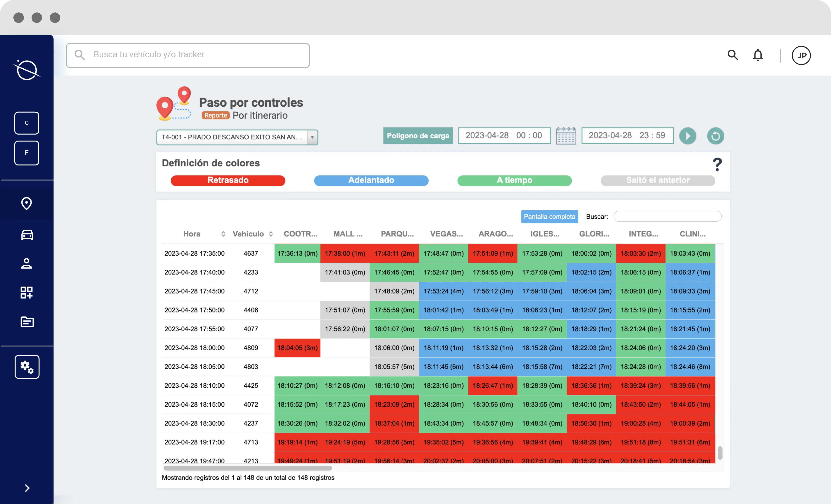Click the horizontal table scrollbar
The width and height of the screenshot is (831, 504).
coord(247,468)
